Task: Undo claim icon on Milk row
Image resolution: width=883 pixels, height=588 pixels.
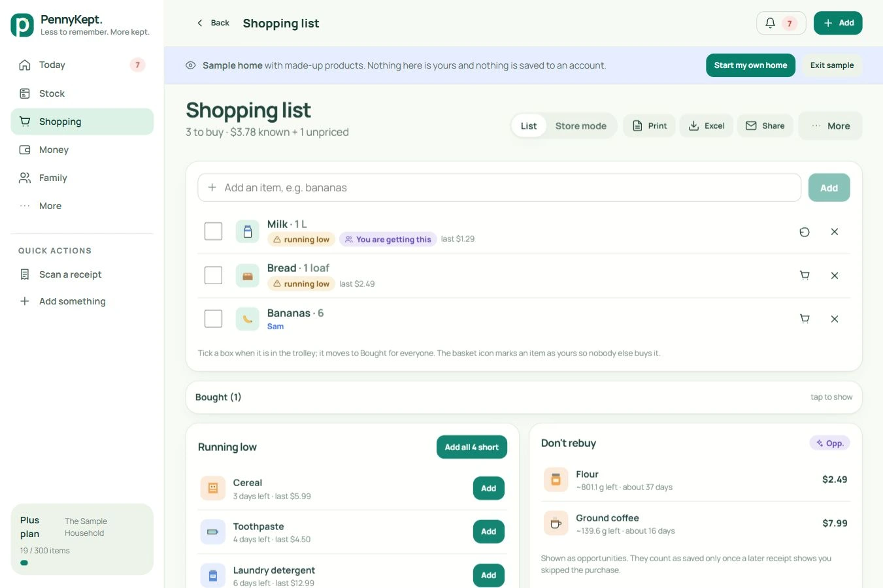Action: click(x=805, y=232)
